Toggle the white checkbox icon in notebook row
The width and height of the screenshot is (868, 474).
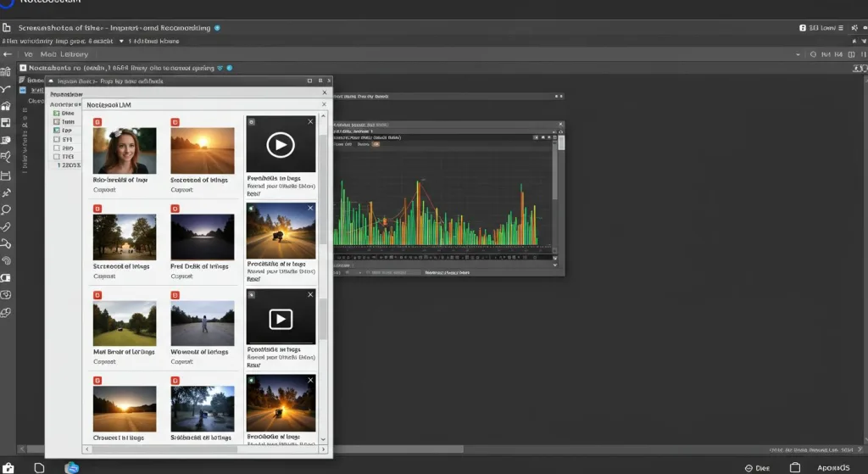[23, 68]
